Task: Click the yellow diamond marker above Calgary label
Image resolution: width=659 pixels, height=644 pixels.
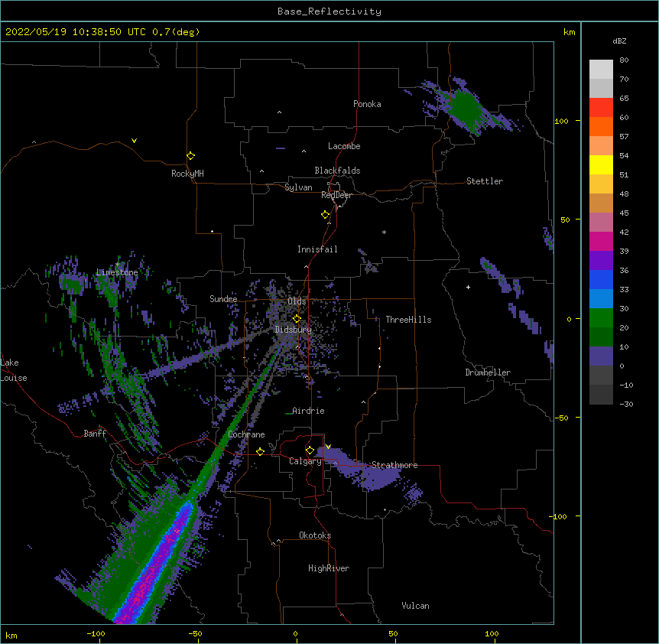Action: coord(310,450)
